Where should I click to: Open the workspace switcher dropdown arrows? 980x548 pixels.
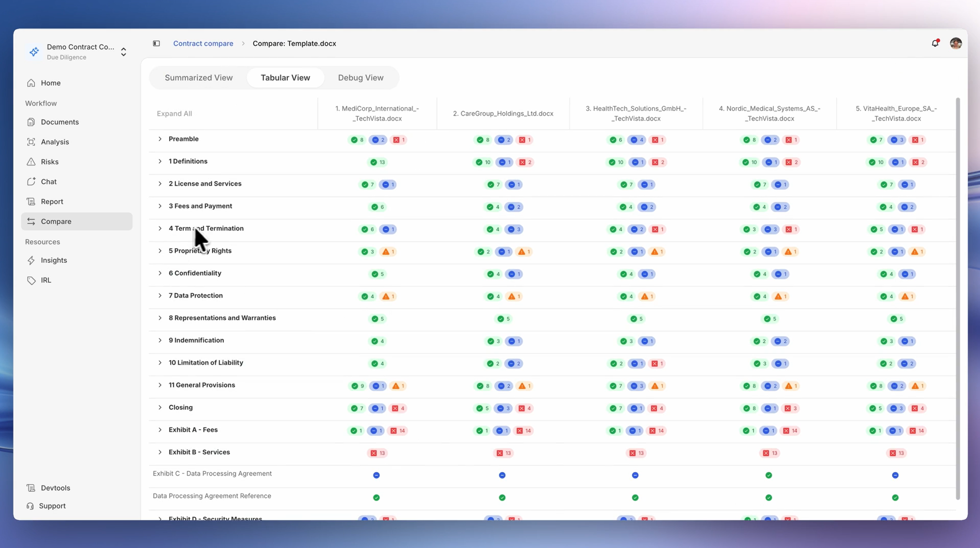pyautogui.click(x=123, y=52)
